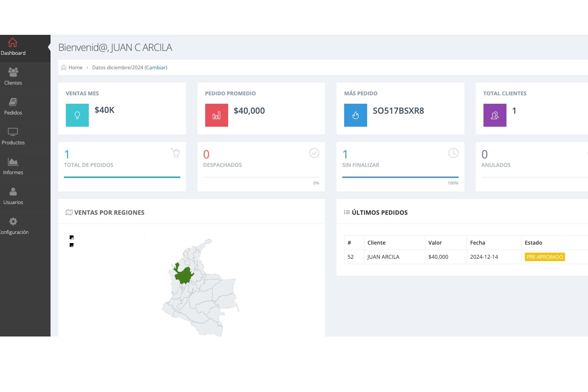Click the Cambiar link to change month
The image size is (588, 392).
[156, 67]
